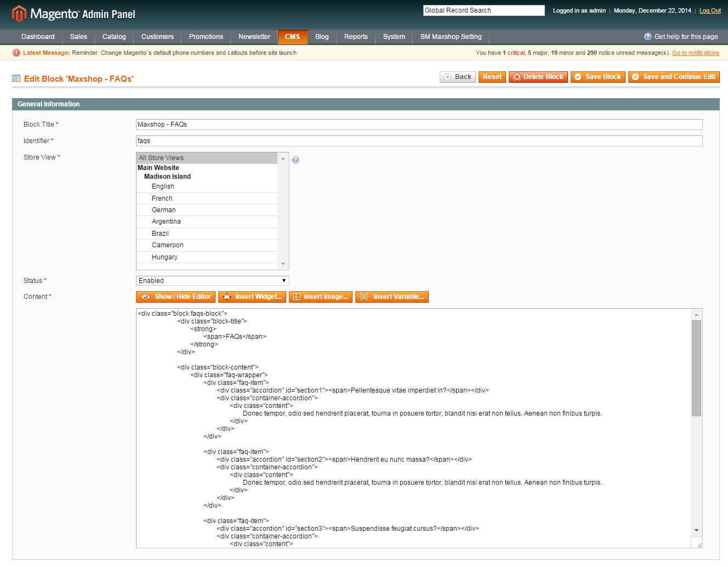Click the Block Title input field
Viewport: 728px width, 567px height.
click(x=419, y=124)
